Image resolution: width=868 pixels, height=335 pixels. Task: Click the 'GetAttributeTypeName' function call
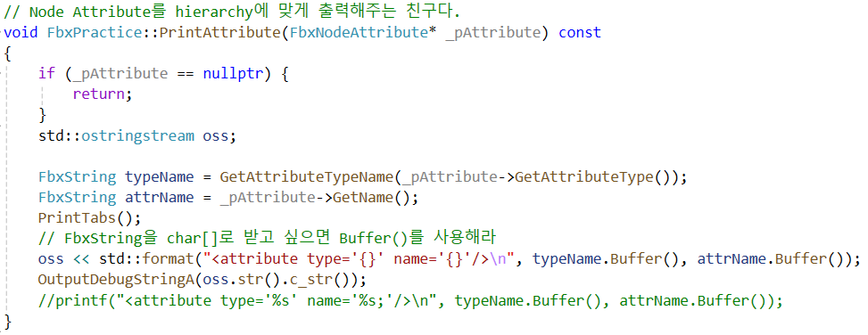(x=306, y=177)
